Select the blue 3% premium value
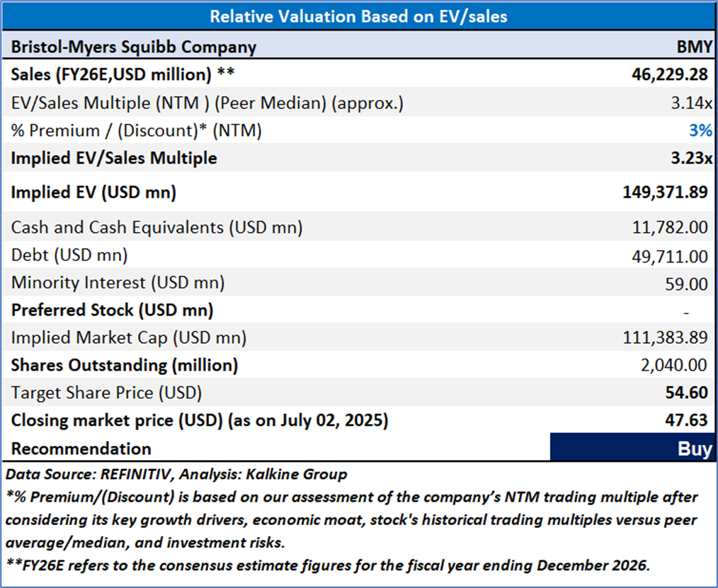The width and height of the screenshot is (718, 588). coord(701,130)
